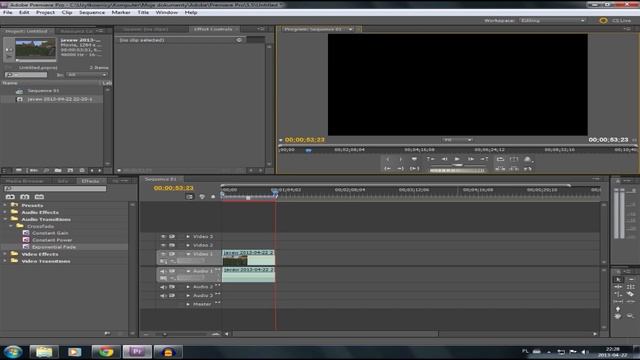Switch to the Effect Controls tab
Image resolution: width=640 pixels, height=360 pixels.
(213, 29)
